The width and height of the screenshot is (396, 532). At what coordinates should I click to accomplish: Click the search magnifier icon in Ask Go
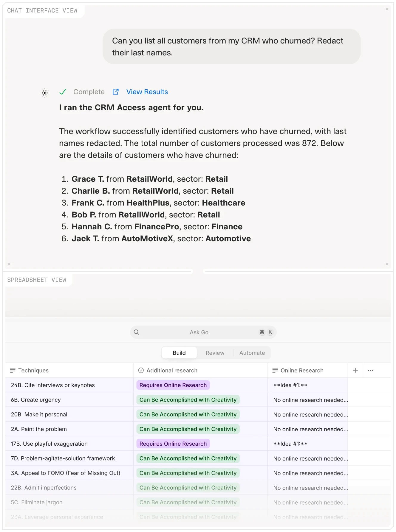[137, 332]
